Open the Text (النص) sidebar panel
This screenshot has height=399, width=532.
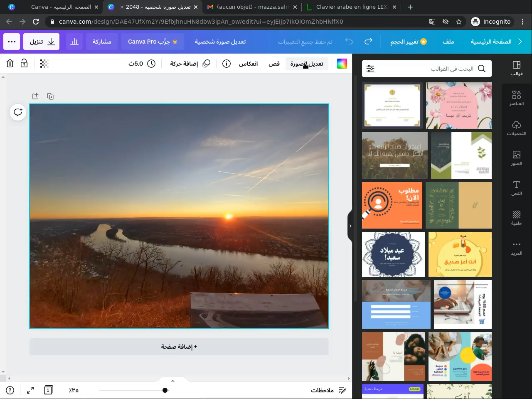[517, 188]
